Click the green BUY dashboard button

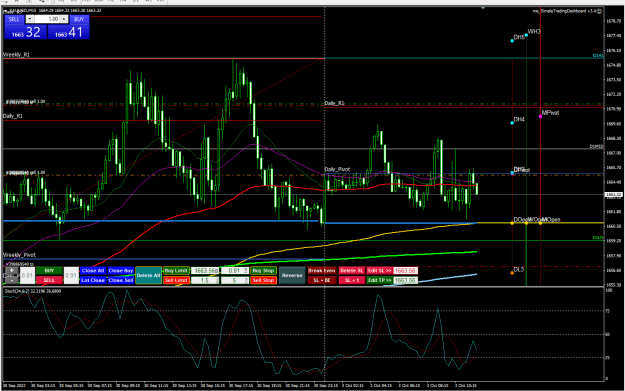tap(49, 271)
